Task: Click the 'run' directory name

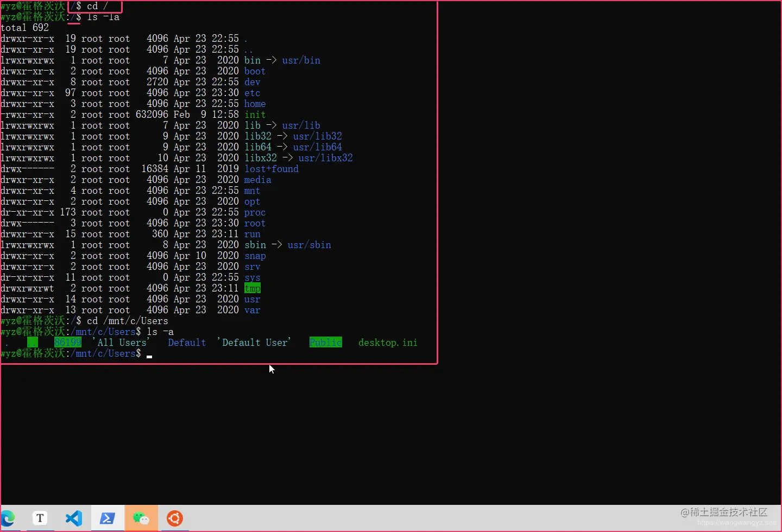Action: [252, 234]
